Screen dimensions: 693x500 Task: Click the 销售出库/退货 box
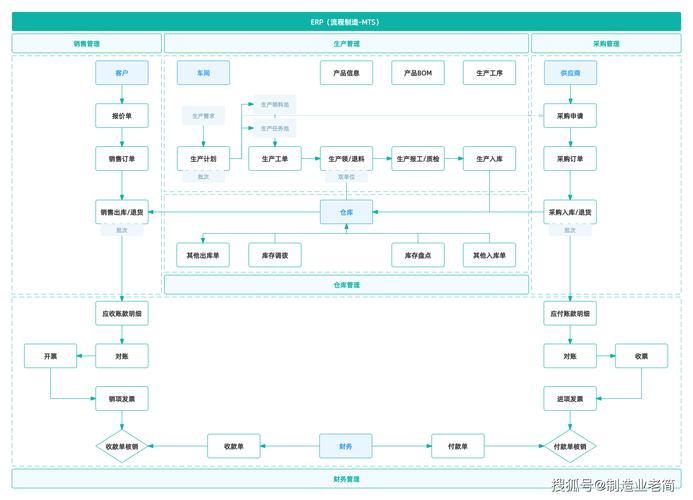[122, 212]
